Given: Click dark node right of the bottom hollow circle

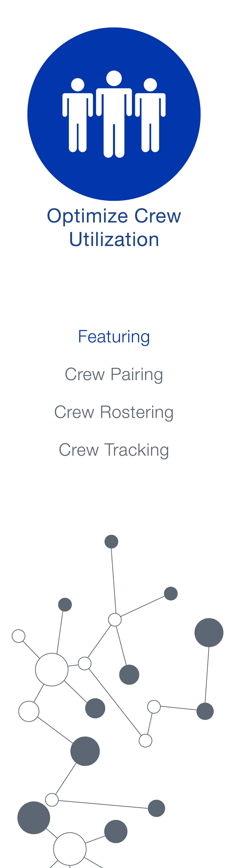Looking at the screenshot, I should tap(116, 831).
